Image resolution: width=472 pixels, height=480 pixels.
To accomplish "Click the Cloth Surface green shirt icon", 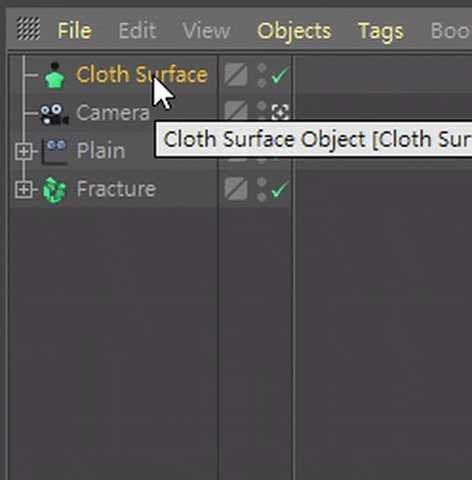I will click(55, 75).
